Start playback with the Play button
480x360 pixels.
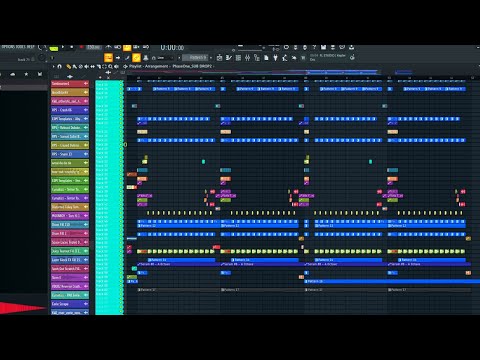[63, 47]
